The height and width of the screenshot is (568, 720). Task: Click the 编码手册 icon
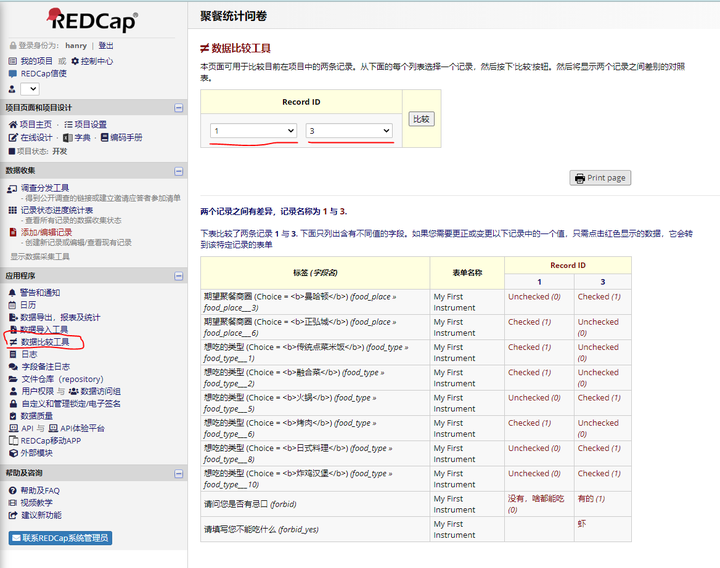click(x=105, y=137)
